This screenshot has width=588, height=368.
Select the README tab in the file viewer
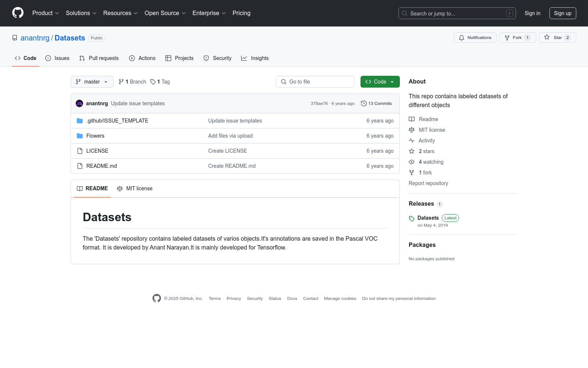(92, 188)
